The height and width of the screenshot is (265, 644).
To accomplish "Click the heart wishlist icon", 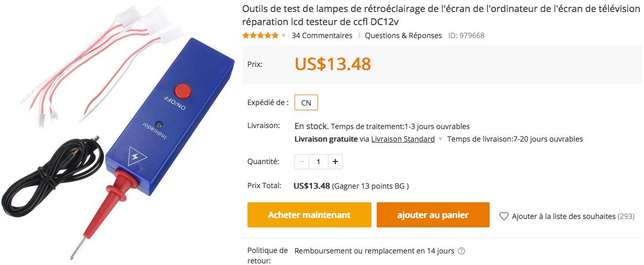I will click(504, 216).
